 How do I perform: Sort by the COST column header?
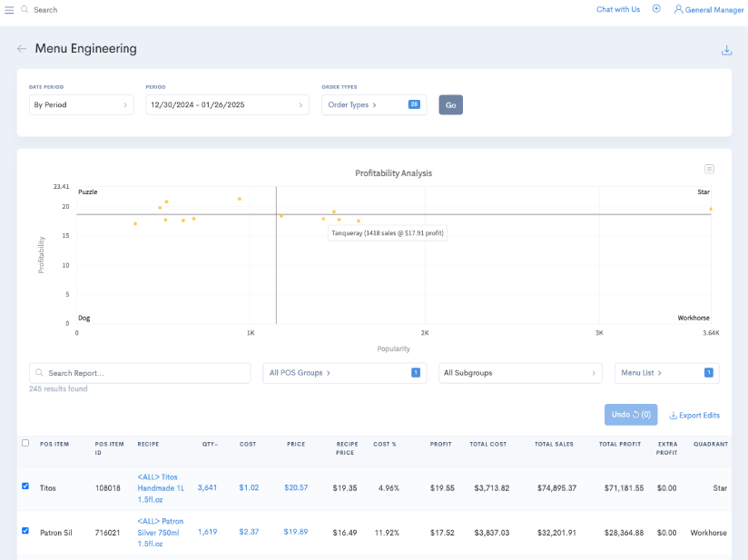(x=248, y=444)
